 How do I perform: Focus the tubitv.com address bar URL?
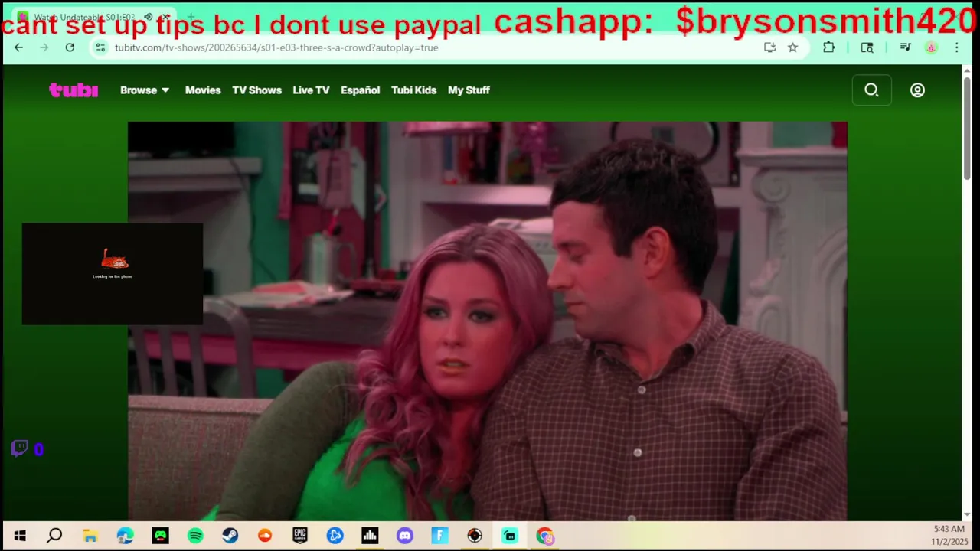pyautogui.click(x=276, y=47)
